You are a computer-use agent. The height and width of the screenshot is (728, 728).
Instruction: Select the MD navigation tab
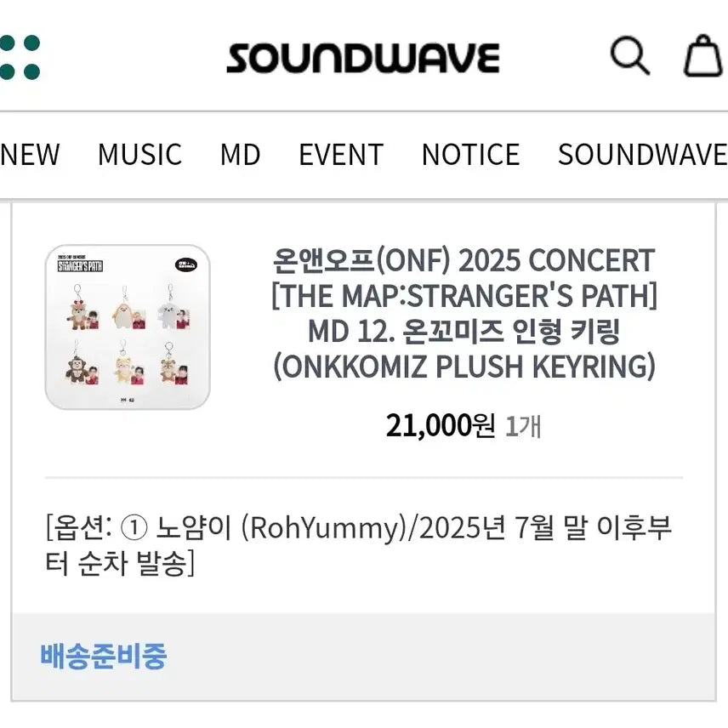point(241,155)
